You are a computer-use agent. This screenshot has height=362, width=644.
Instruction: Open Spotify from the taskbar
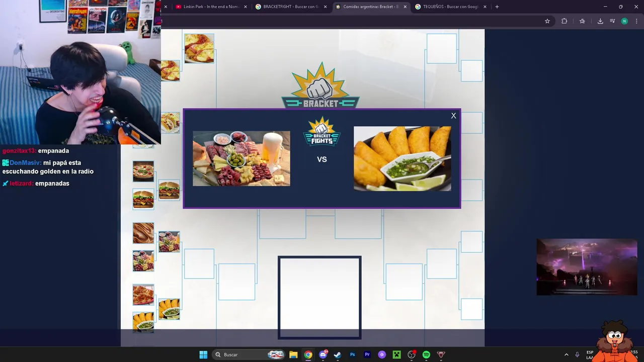426,354
